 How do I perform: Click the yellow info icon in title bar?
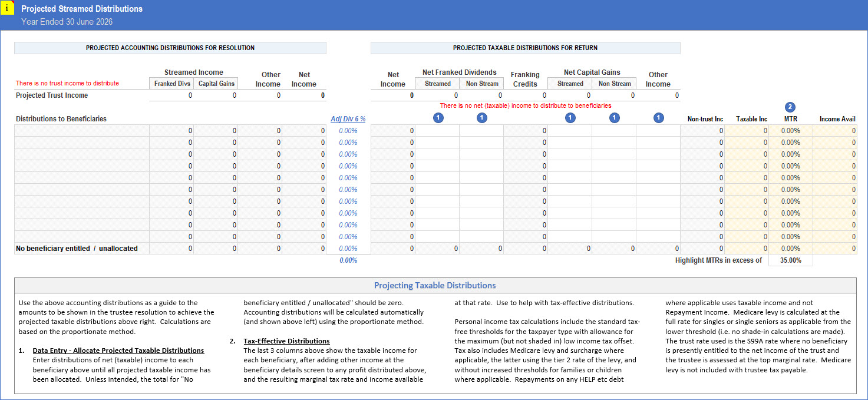(6, 8)
